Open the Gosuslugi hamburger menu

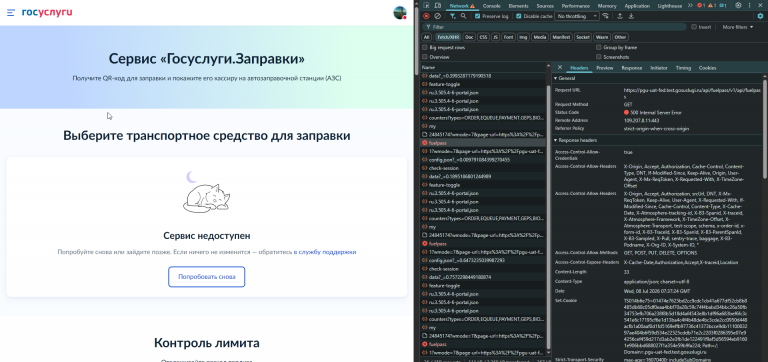[x=11, y=13]
